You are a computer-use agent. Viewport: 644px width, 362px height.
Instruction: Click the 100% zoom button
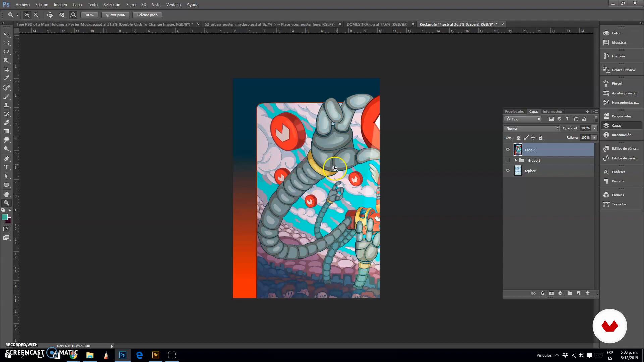[89, 15]
